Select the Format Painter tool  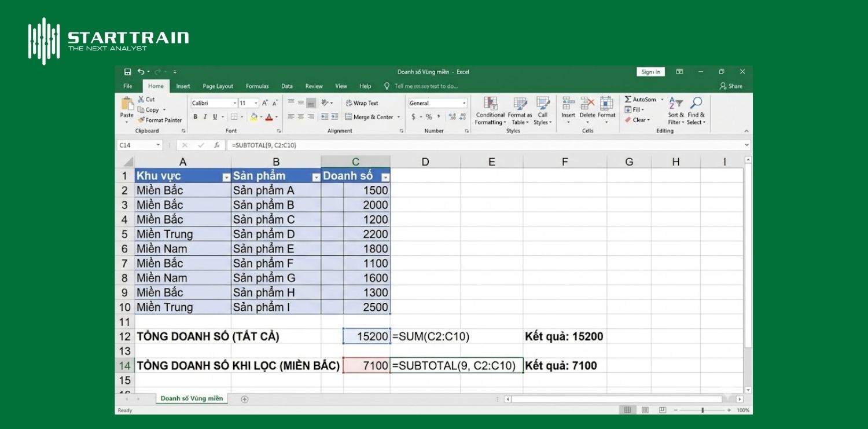click(160, 120)
